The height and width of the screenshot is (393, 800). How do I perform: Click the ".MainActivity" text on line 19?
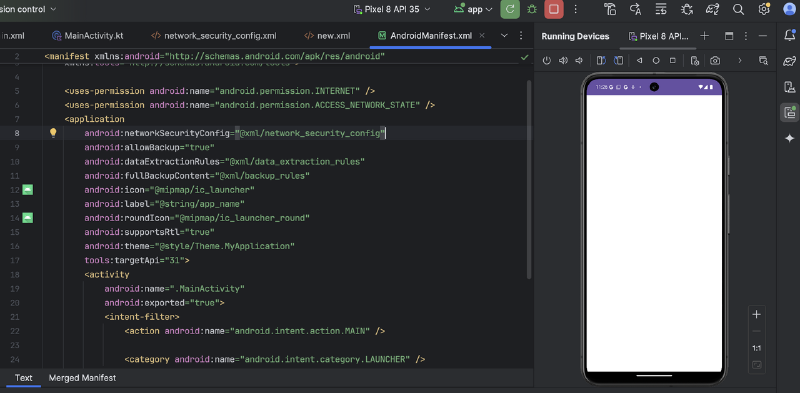click(x=207, y=289)
